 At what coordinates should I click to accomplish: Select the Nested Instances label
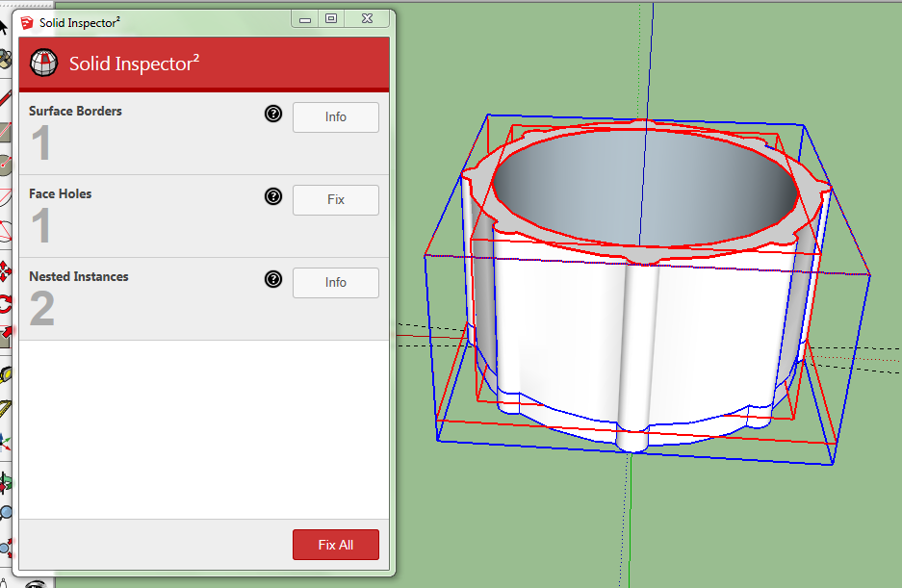(79, 277)
